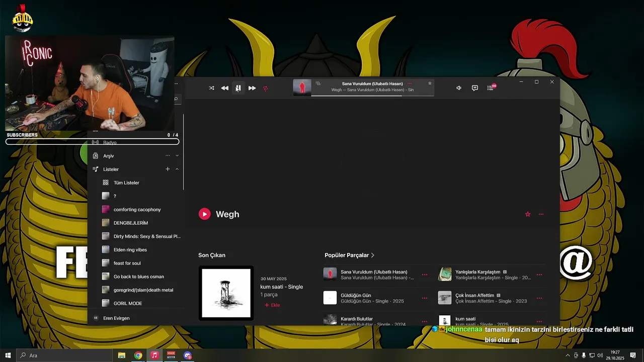
Task: Open options for Yanlışlarla Karşılaştım track
Action: (539, 275)
